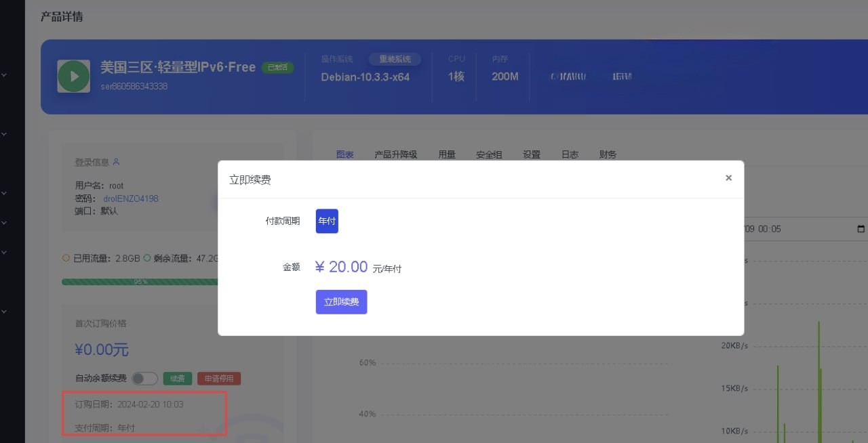Click the green 剩余流量 legend circle

(x=146, y=258)
